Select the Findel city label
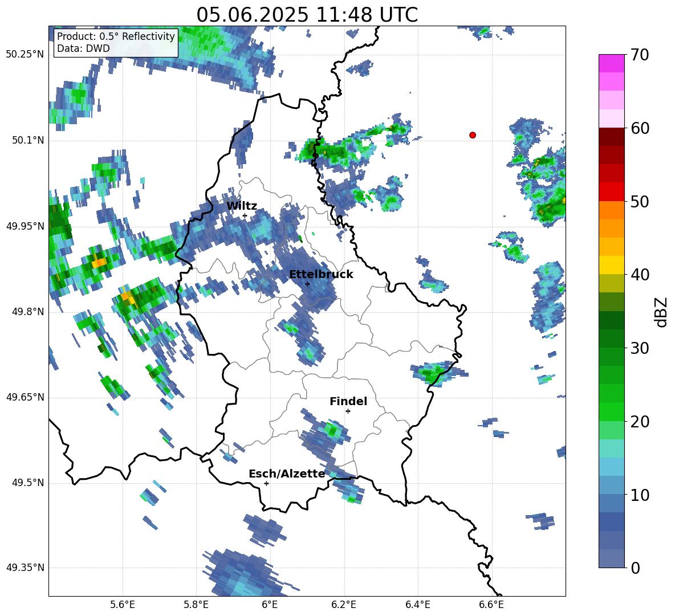The height and width of the screenshot is (616, 675). [x=348, y=401]
